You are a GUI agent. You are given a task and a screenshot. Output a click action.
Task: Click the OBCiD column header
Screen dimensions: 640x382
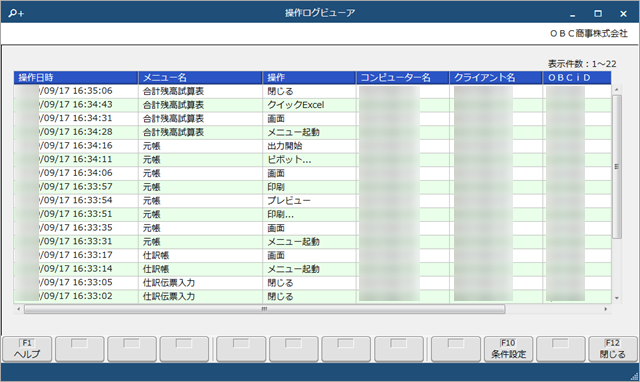pos(577,78)
